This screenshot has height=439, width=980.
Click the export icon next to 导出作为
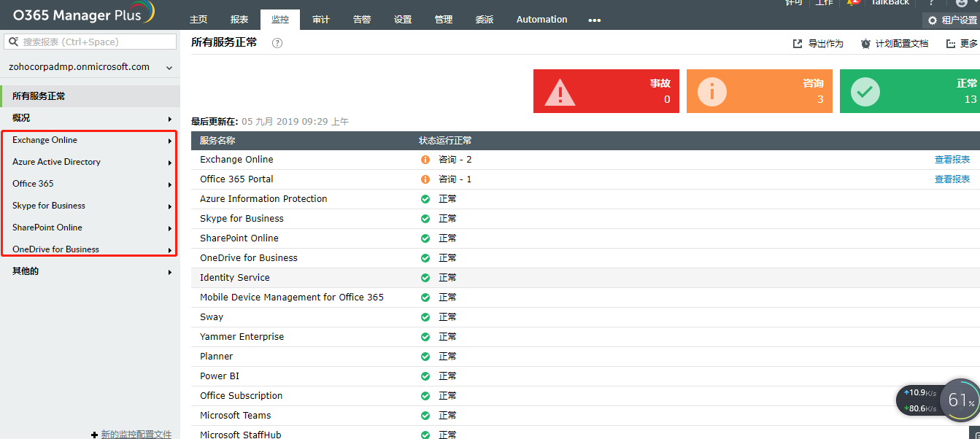pos(798,44)
